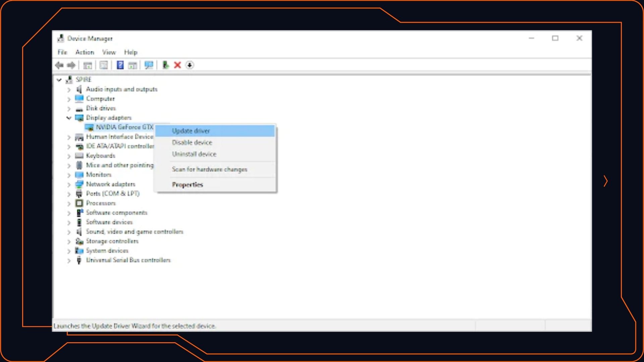Screen dimensions: 644x362
Task: Open the View menu
Action: [109, 52]
